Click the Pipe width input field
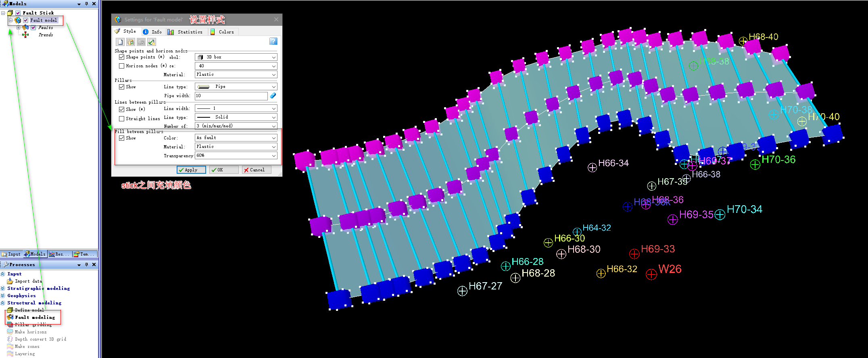Viewport: 868px width, 358px height. pos(231,96)
